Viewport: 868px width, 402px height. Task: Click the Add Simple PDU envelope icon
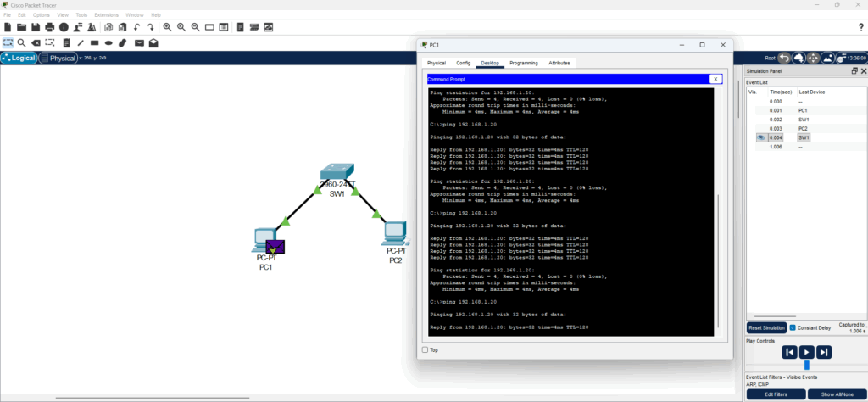[x=138, y=42]
